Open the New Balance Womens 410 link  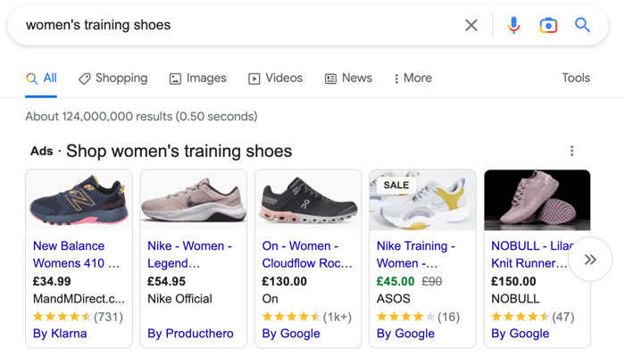[x=76, y=254]
